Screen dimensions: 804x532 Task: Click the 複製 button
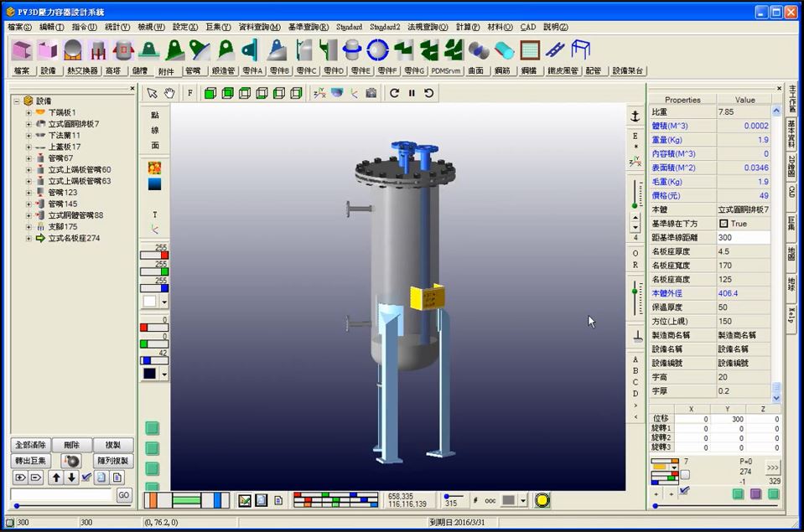point(113,445)
